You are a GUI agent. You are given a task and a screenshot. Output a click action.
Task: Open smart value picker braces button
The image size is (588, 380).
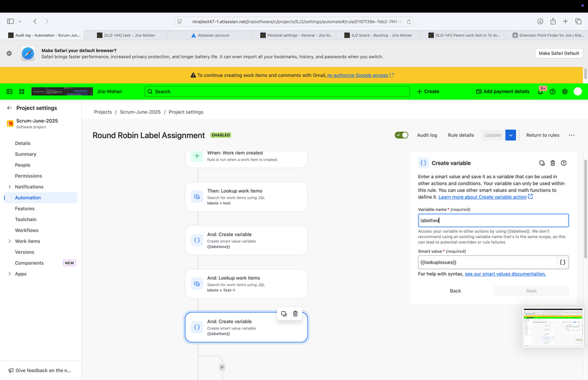[563, 262]
